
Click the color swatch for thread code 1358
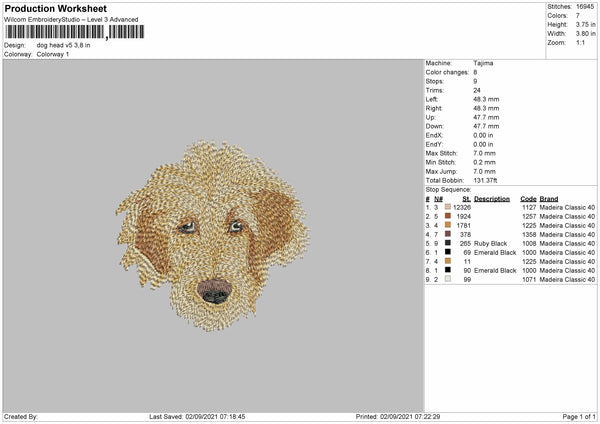point(448,234)
